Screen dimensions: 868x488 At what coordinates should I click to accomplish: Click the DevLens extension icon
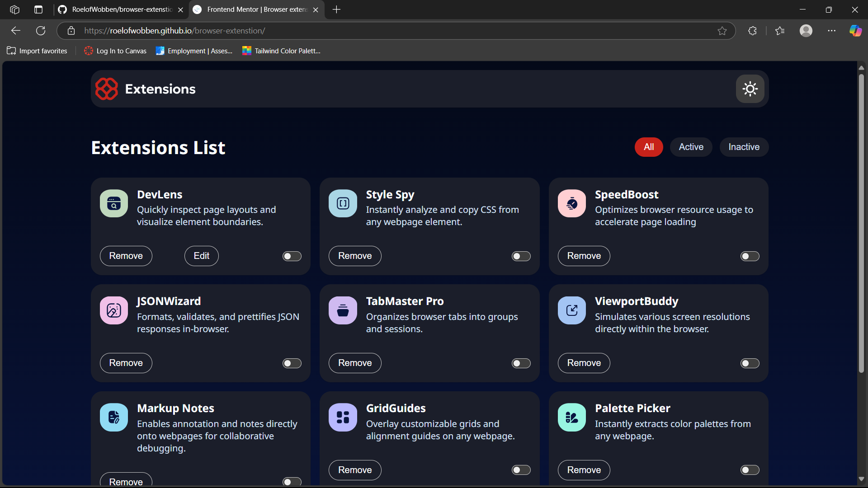[114, 203]
